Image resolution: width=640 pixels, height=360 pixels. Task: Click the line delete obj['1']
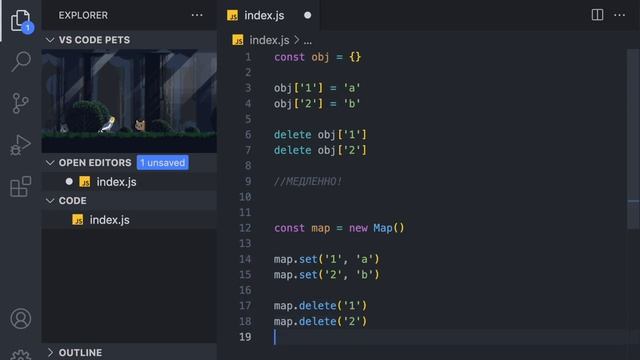click(x=320, y=135)
